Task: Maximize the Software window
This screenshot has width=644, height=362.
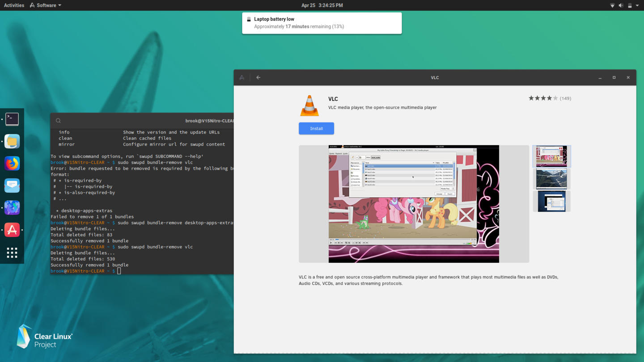Action: pos(614,77)
